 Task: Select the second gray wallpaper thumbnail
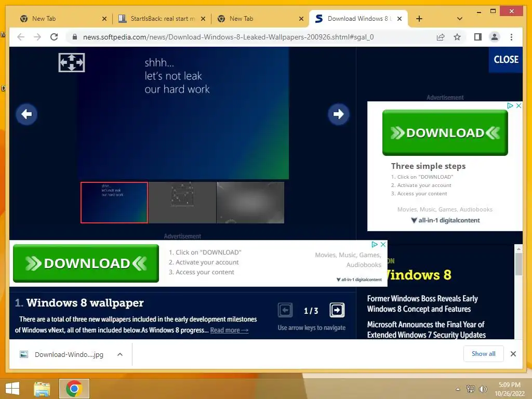coord(182,203)
